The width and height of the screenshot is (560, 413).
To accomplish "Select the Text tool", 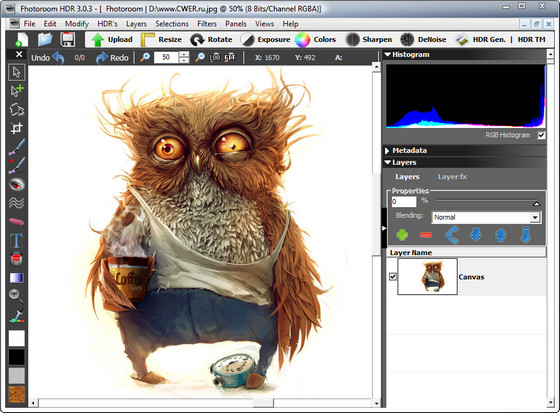I will [x=16, y=240].
